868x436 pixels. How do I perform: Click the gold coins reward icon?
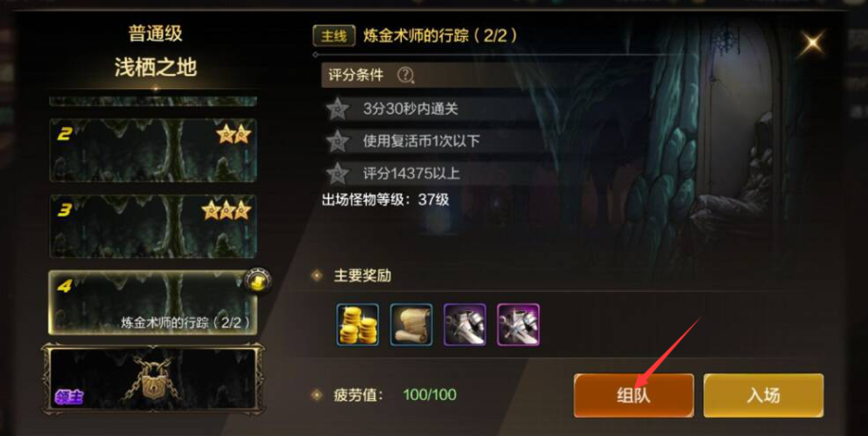click(x=357, y=325)
